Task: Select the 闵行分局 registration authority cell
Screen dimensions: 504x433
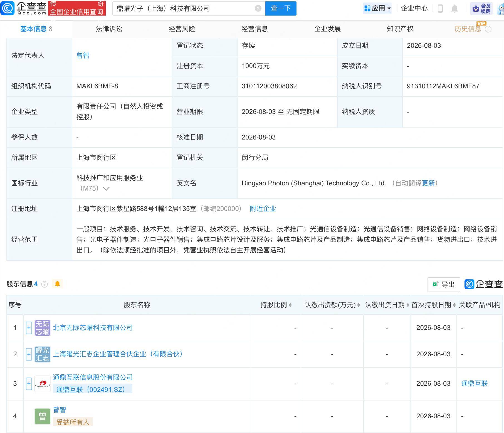Action: (x=255, y=158)
